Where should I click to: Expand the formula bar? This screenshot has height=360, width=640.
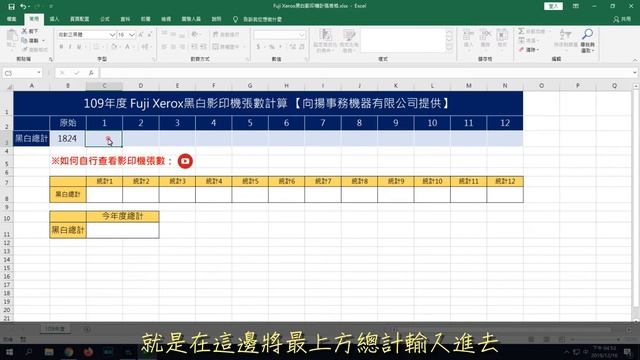tap(635, 73)
